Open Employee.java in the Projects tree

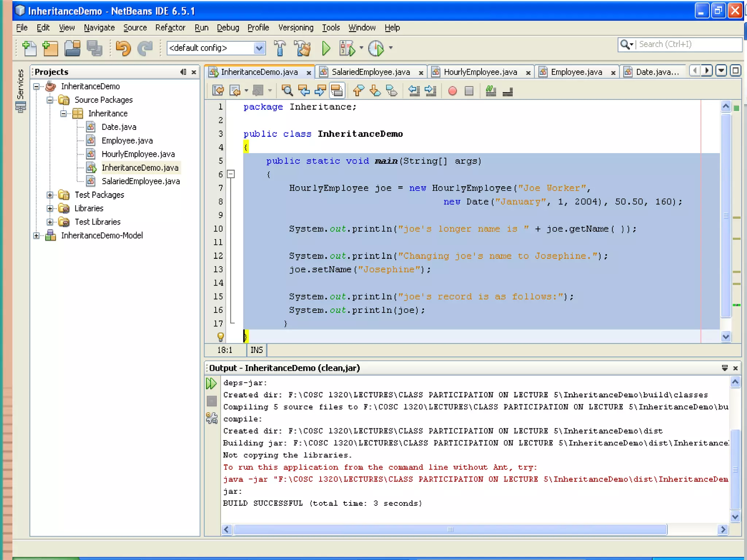(127, 141)
